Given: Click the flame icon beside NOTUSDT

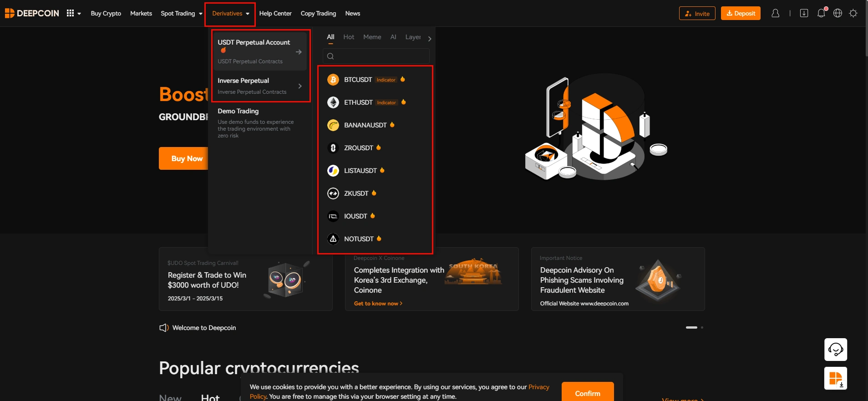Looking at the screenshot, I should point(379,239).
